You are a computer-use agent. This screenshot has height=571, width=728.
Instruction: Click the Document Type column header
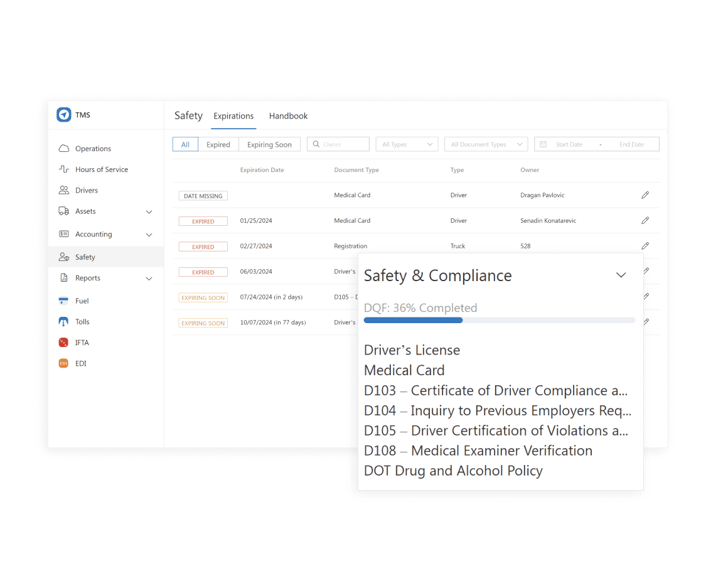[x=356, y=170]
